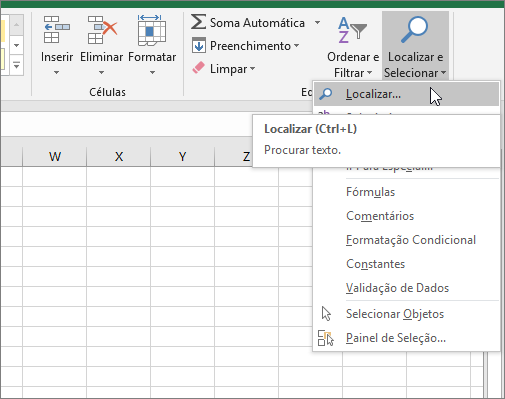505x399 pixels.
Task: Click the magnifier icon beside Localizar...
Action: click(326, 94)
